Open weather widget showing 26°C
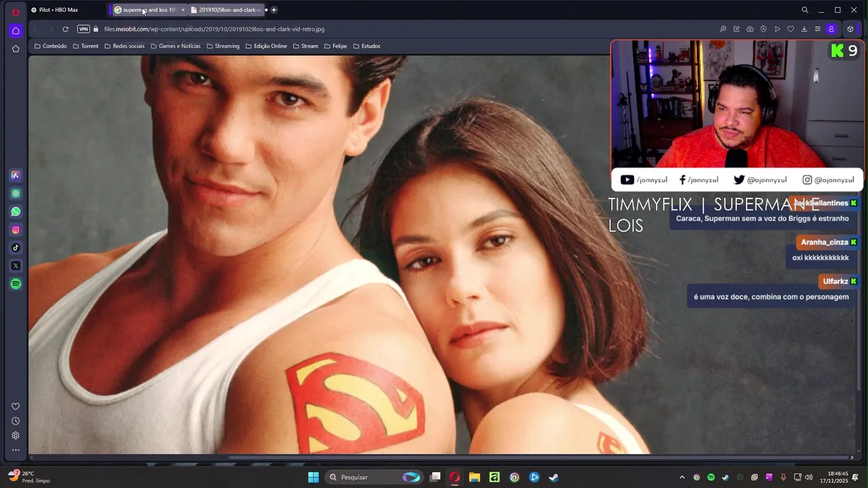The width and height of the screenshot is (868, 488). pyautogui.click(x=28, y=477)
